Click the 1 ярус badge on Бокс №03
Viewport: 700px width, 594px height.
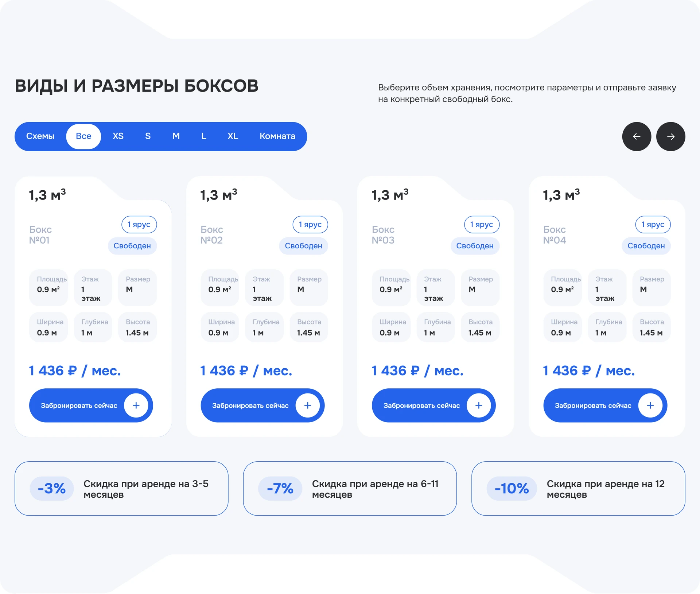click(482, 225)
